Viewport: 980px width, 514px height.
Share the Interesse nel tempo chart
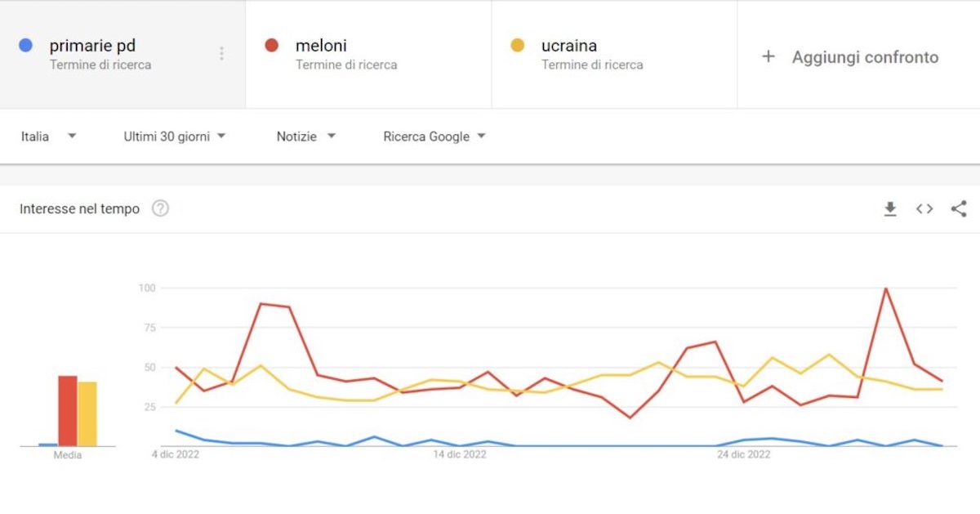pyautogui.click(x=959, y=209)
